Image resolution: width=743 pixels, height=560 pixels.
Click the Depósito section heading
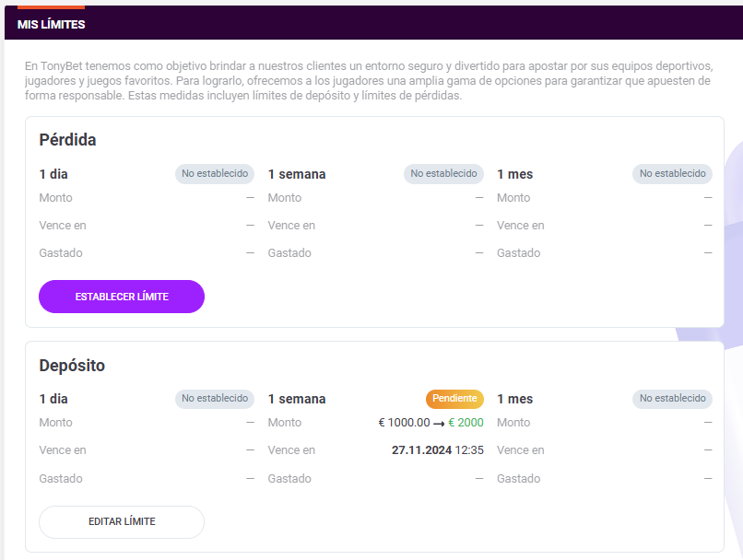click(72, 366)
